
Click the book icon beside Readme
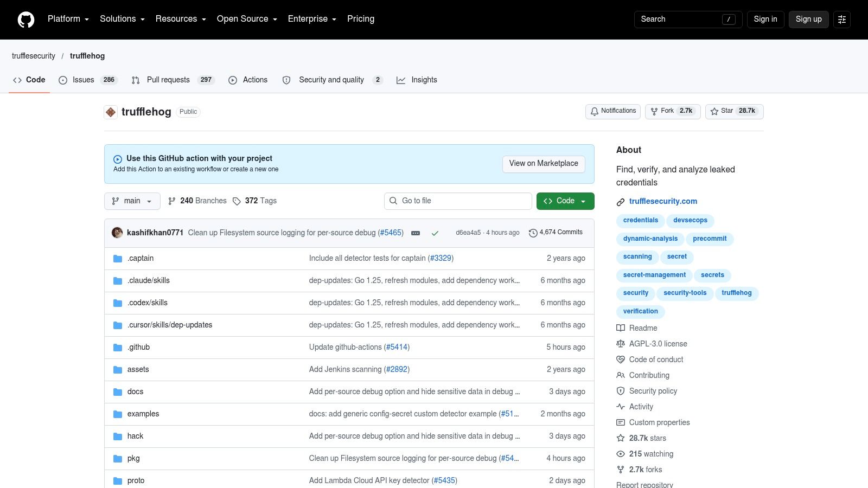[621, 328]
